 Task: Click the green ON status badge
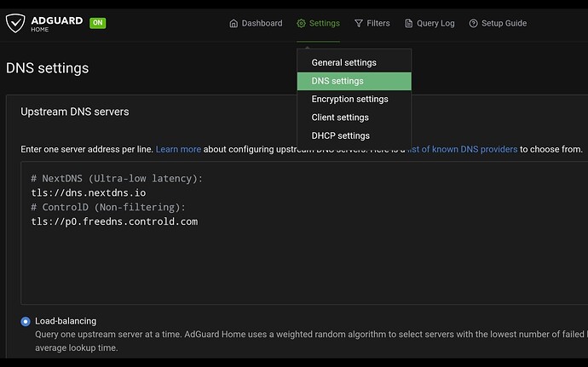coord(98,23)
